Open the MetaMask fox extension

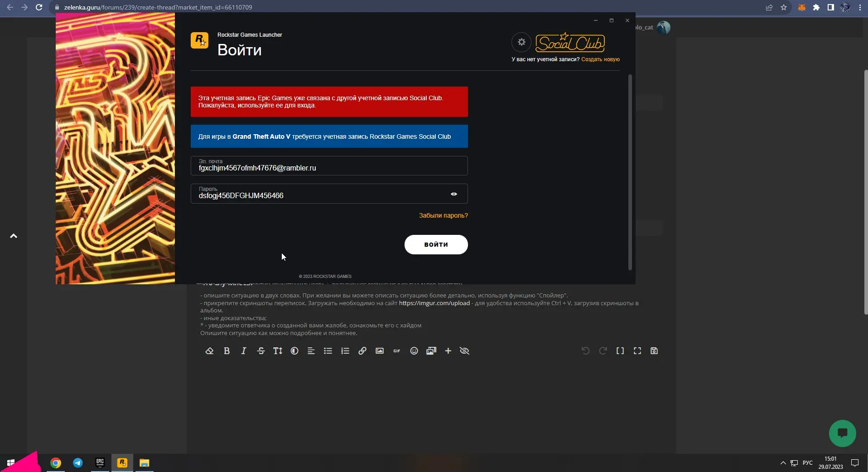[801, 7]
